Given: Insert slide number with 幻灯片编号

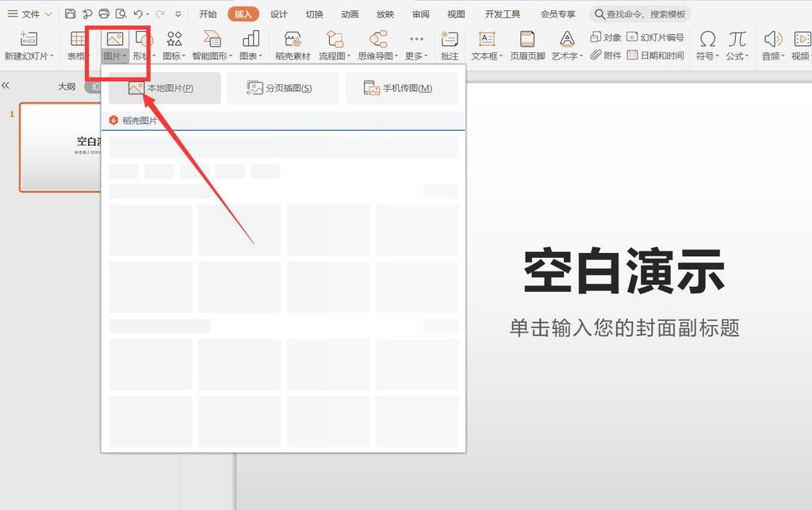Looking at the screenshot, I should pyautogui.click(x=657, y=36).
